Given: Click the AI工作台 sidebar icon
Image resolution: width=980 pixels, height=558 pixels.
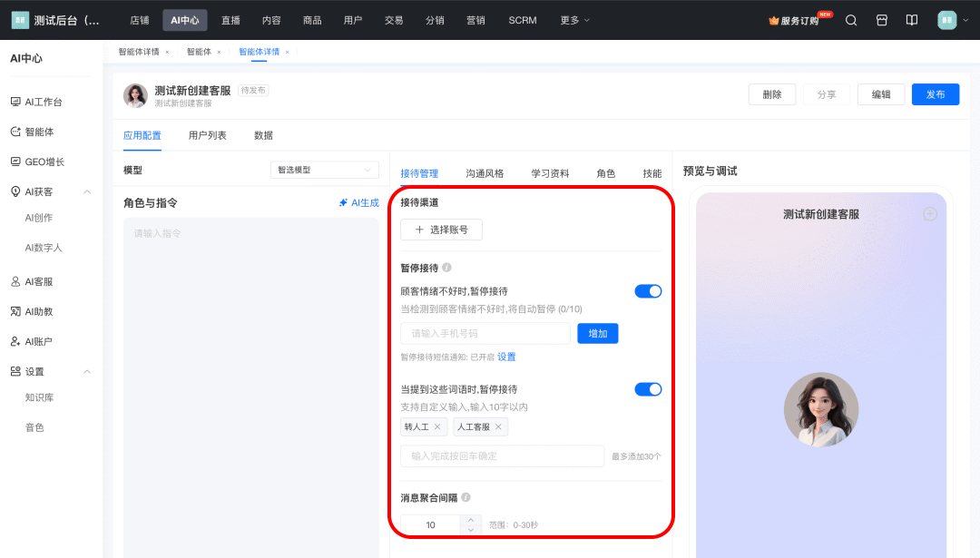Looking at the screenshot, I should click(15, 102).
